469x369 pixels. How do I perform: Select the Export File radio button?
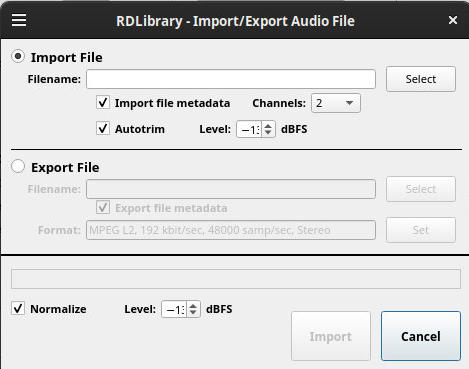tap(18, 166)
